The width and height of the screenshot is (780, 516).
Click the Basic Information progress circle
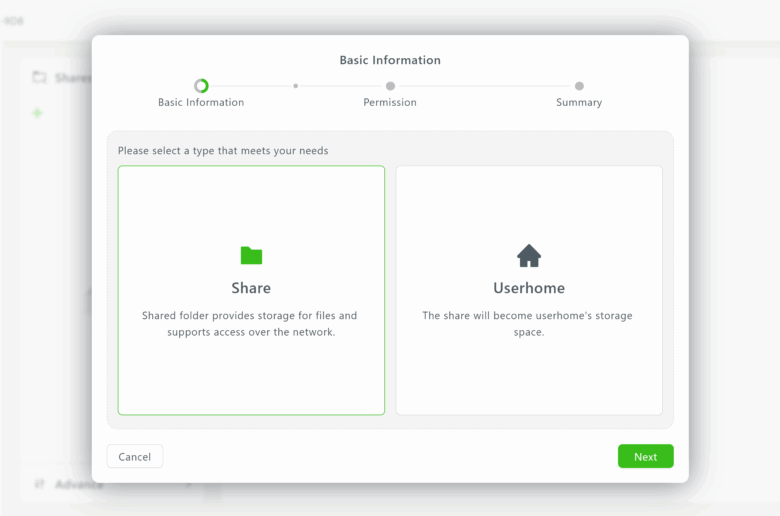(x=201, y=86)
